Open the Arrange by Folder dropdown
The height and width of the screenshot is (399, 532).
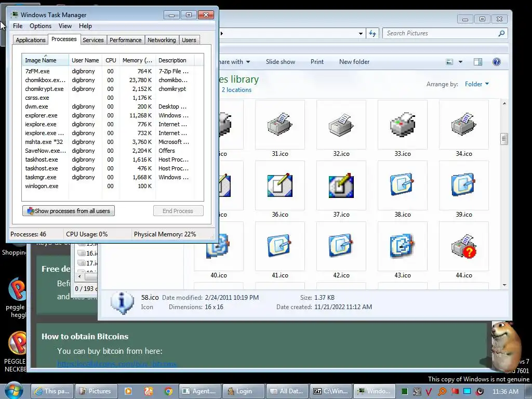pyautogui.click(x=477, y=84)
